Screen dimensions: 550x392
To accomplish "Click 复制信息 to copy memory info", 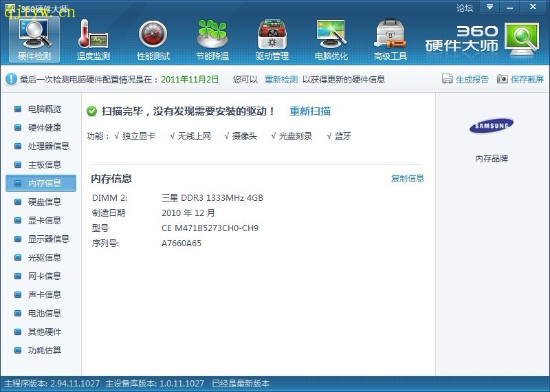I will click(408, 178).
